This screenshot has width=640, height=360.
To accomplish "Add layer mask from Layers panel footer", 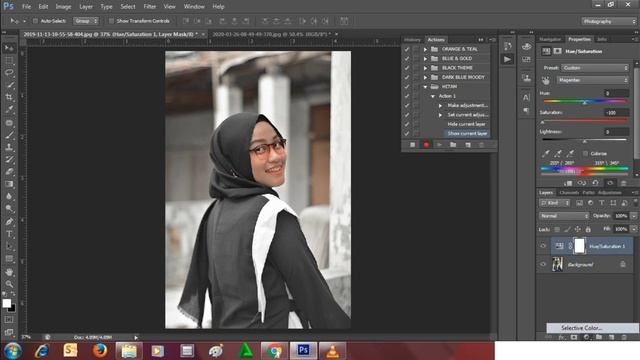I will coord(574,337).
